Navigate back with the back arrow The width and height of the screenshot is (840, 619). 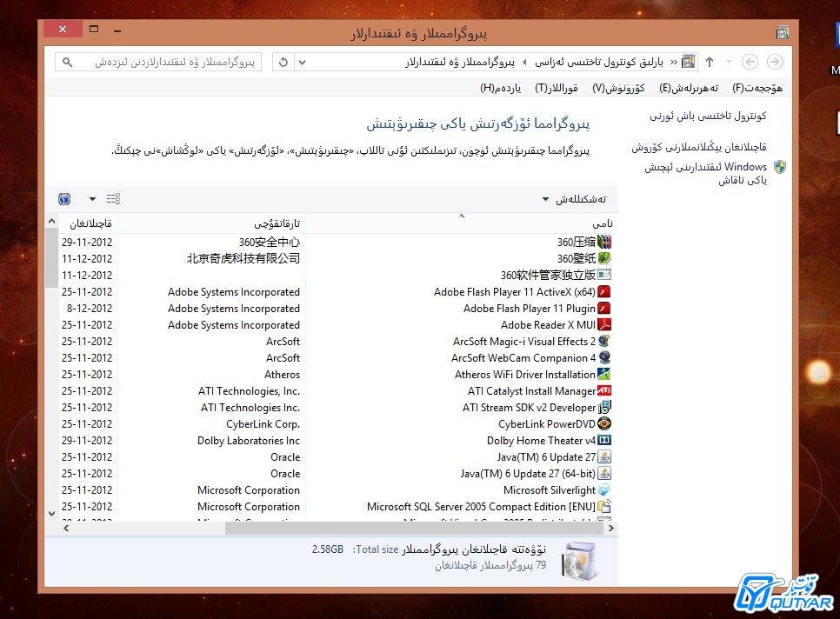coord(750,62)
